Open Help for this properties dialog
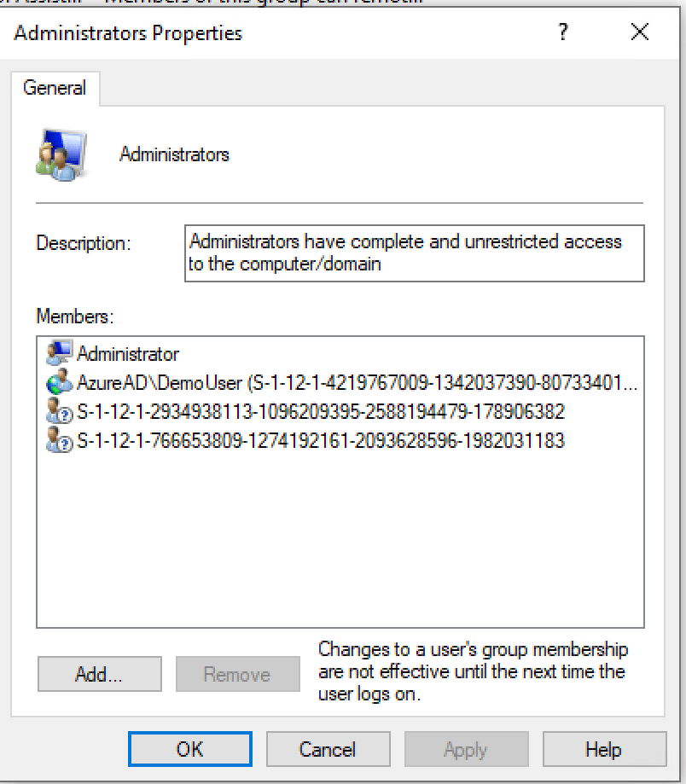Image resolution: width=686 pixels, height=784 pixels. 604,748
